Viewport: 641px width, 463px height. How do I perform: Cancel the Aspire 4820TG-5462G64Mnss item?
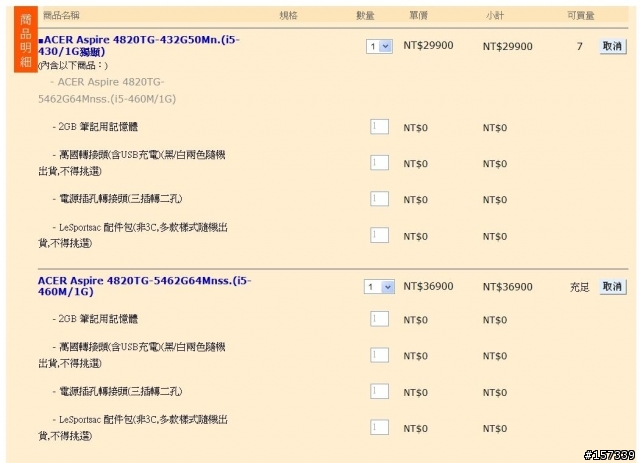point(613,286)
